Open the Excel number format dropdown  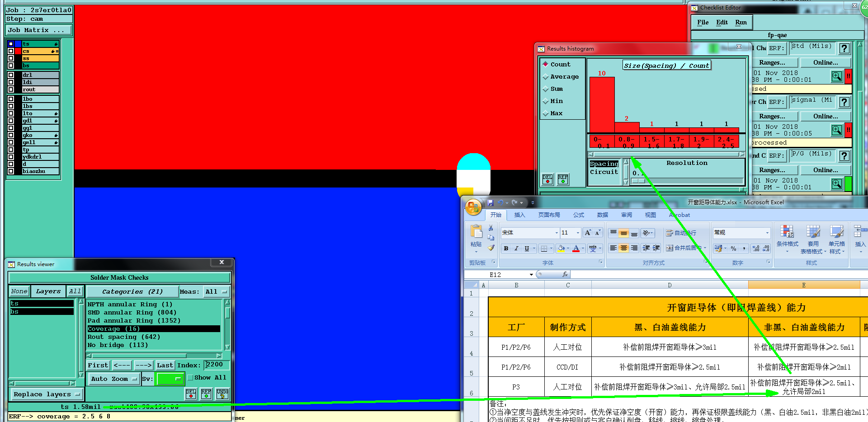[x=767, y=233]
